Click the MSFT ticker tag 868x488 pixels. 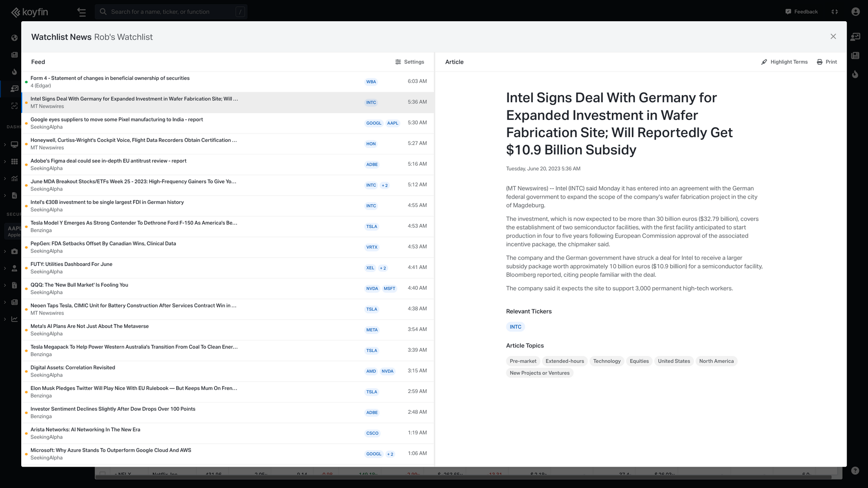389,288
